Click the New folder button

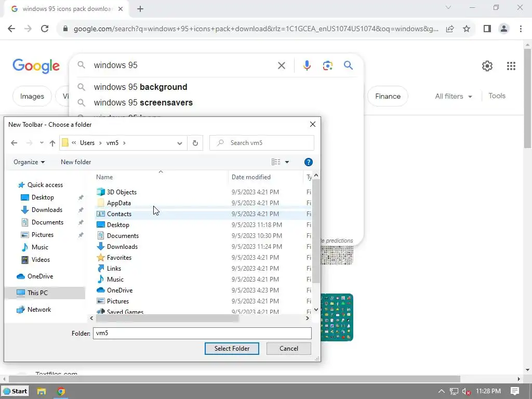76,162
